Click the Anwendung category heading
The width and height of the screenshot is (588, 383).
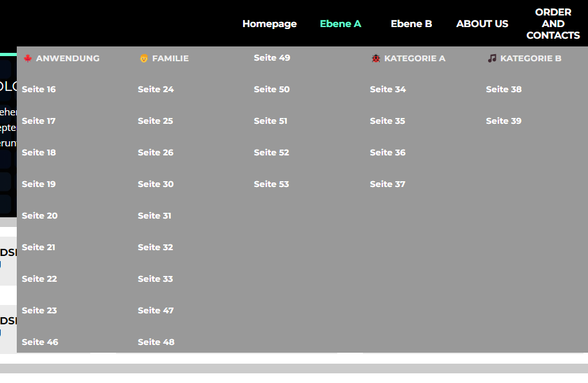click(68, 59)
